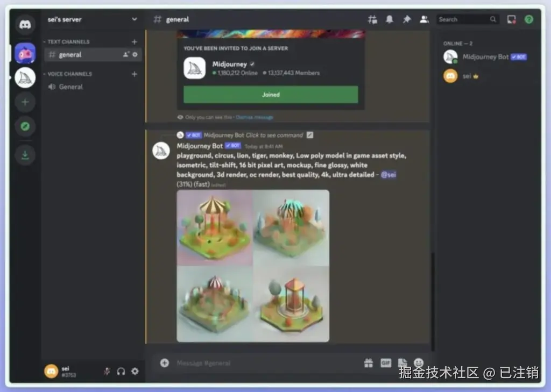The image size is (551, 392).
Task: Click attachment plus button in message box
Action: (165, 363)
